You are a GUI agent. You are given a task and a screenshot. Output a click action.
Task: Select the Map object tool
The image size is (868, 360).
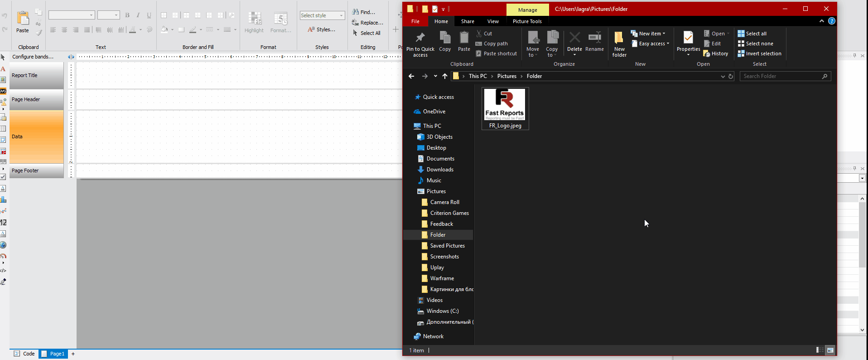[3, 245]
